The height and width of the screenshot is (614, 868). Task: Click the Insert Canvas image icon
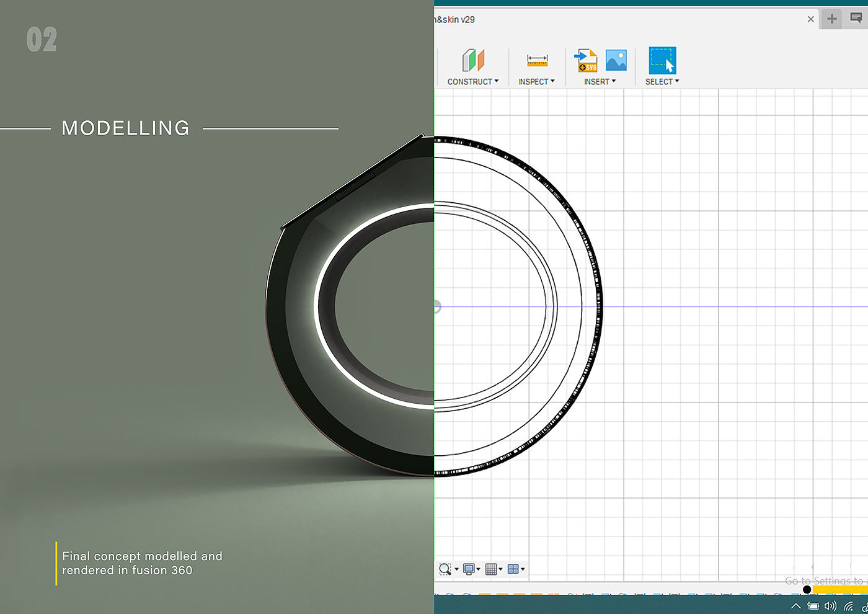(x=616, y=60)
